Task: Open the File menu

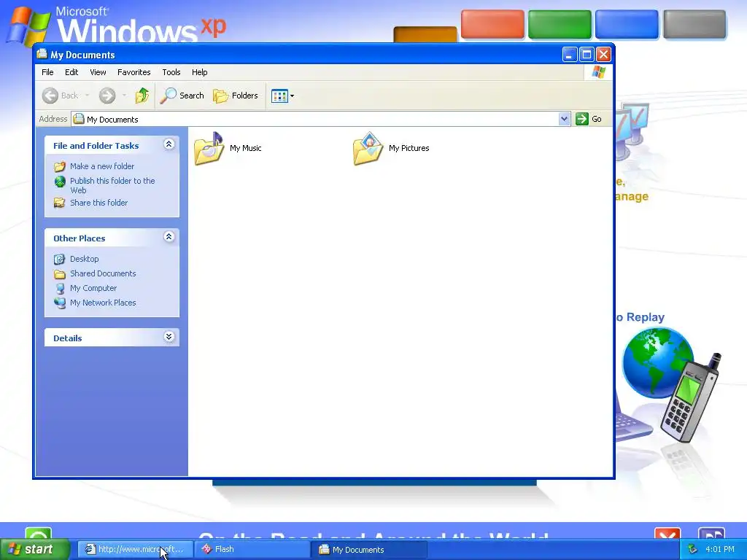Action: click(47, 72)
